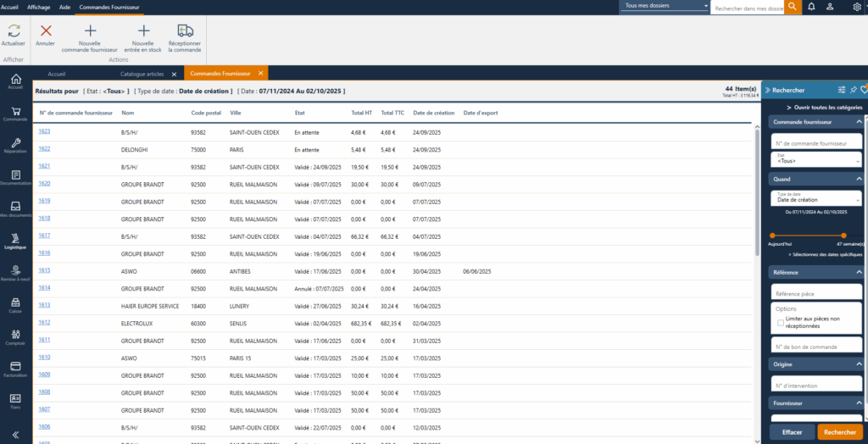This screenshot has height=444, width=868.
Task: Open Tous mes dossiers dropdown
Action: (665, 6)
